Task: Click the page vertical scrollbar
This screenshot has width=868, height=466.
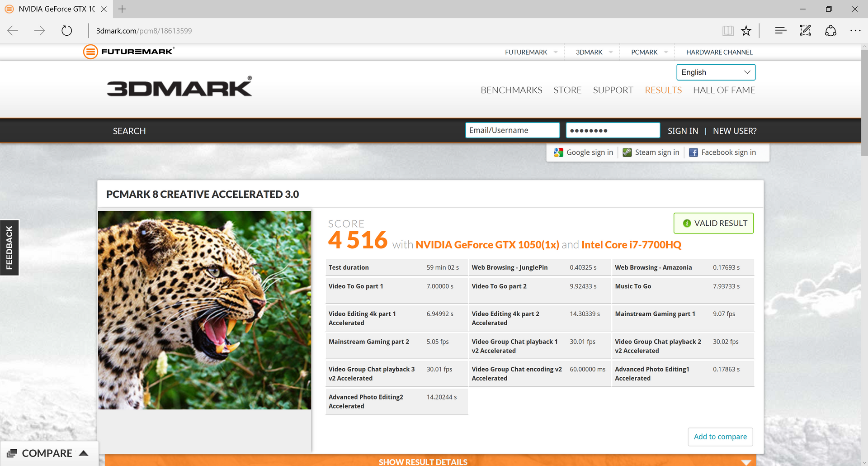Action: click(864, 103)
